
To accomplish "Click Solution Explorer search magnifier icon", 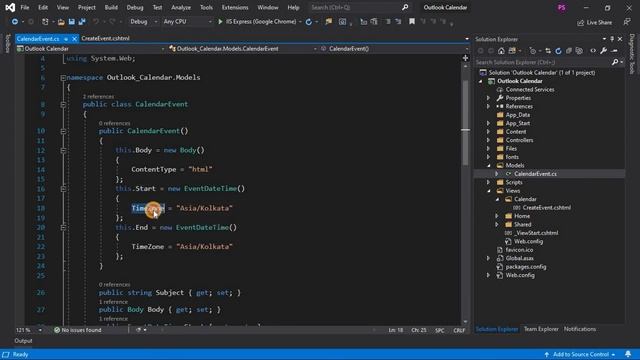I will coord(615,62).
